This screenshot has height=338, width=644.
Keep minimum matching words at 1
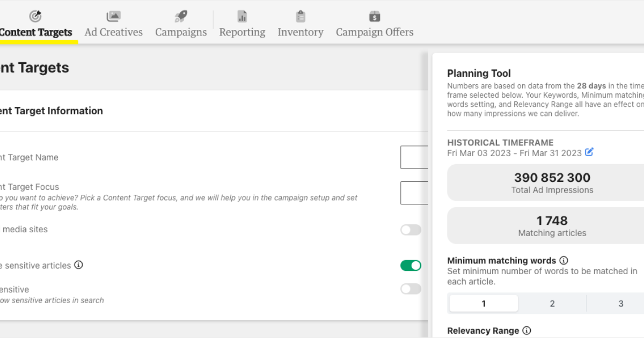(483, 303)
